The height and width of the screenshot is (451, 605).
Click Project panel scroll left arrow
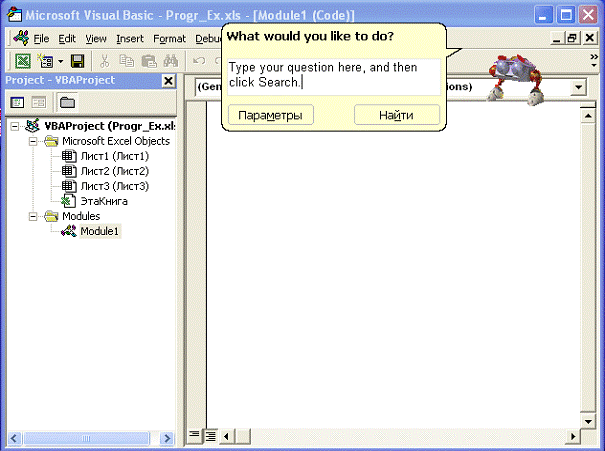(14, 438)
